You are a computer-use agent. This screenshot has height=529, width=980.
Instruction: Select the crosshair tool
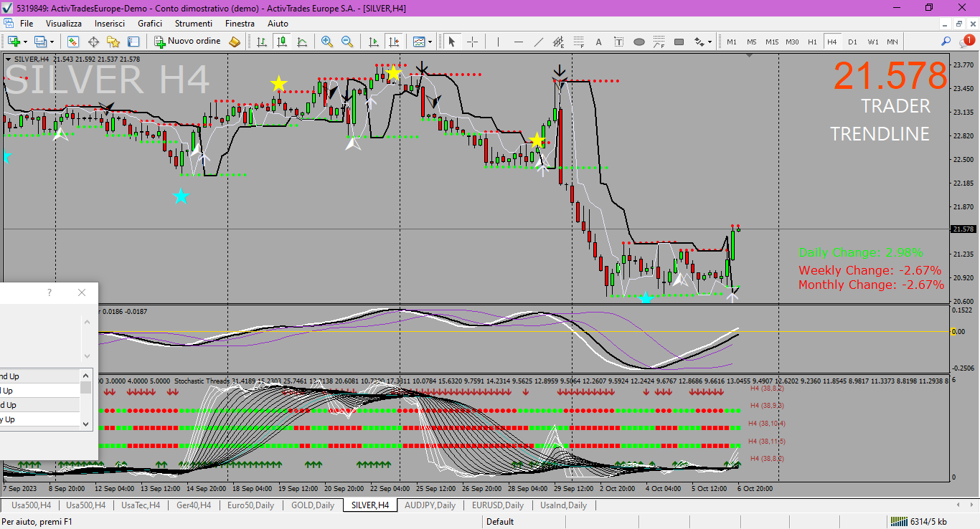click(472, 42)
